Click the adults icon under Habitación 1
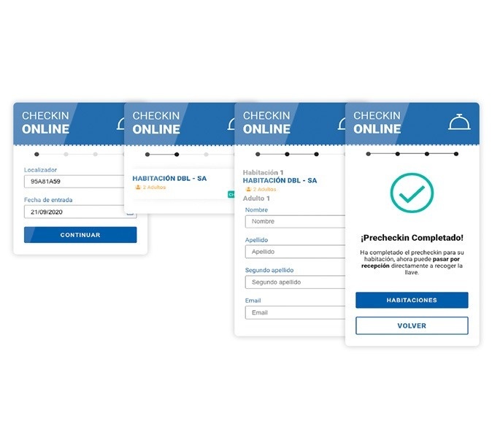492x448 pixels. (247, 189)
